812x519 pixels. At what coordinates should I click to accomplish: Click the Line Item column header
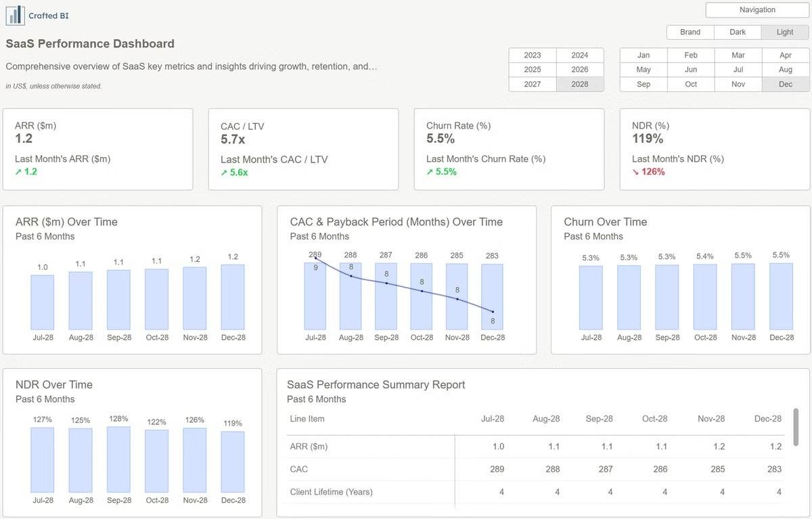(x=307, y=419)
